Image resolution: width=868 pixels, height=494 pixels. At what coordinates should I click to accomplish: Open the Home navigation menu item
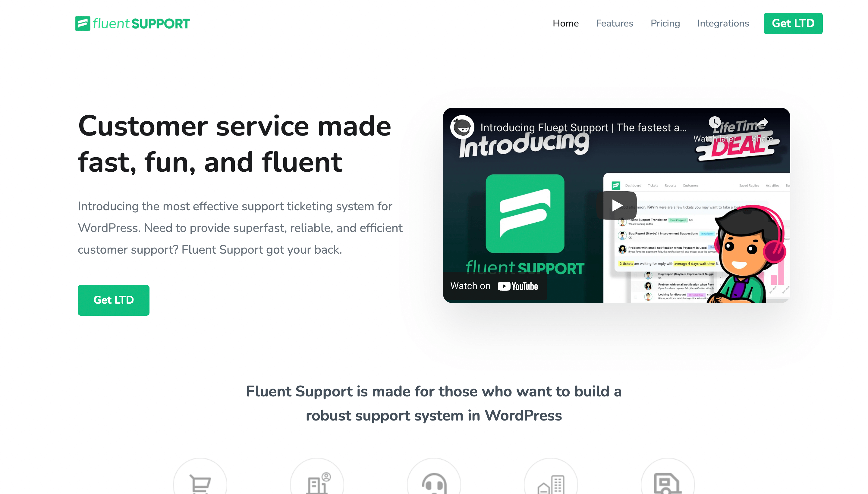(x=566, y=23)
